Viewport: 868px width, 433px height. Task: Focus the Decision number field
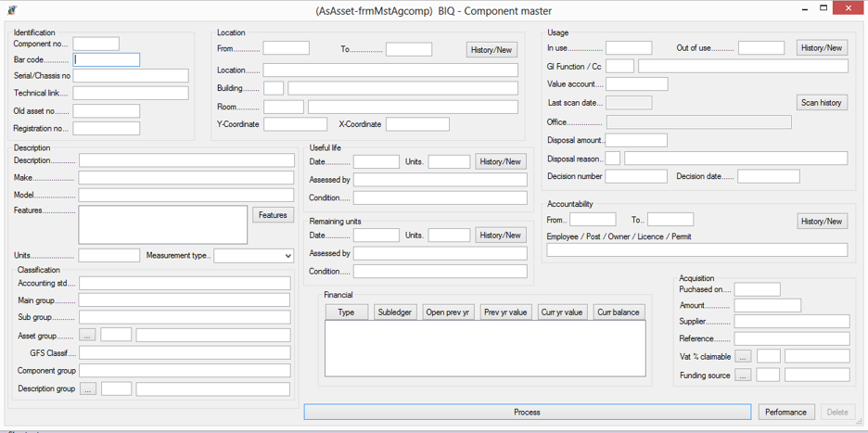(636, 176)
